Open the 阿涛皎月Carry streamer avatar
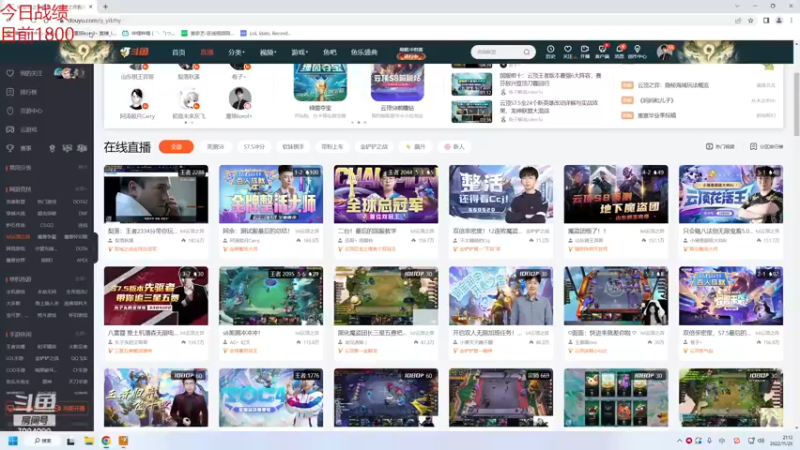 [137, 99]
